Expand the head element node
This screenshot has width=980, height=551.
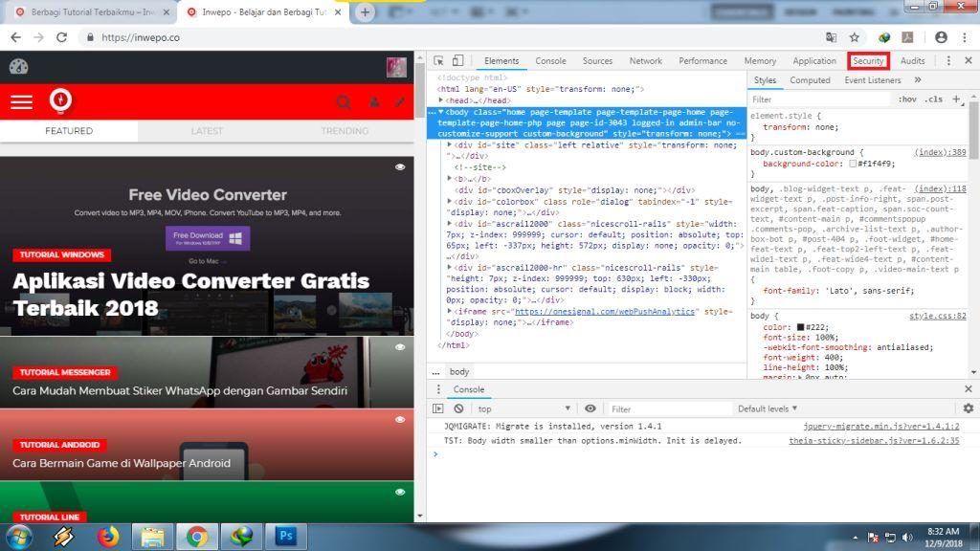point(441,99)
